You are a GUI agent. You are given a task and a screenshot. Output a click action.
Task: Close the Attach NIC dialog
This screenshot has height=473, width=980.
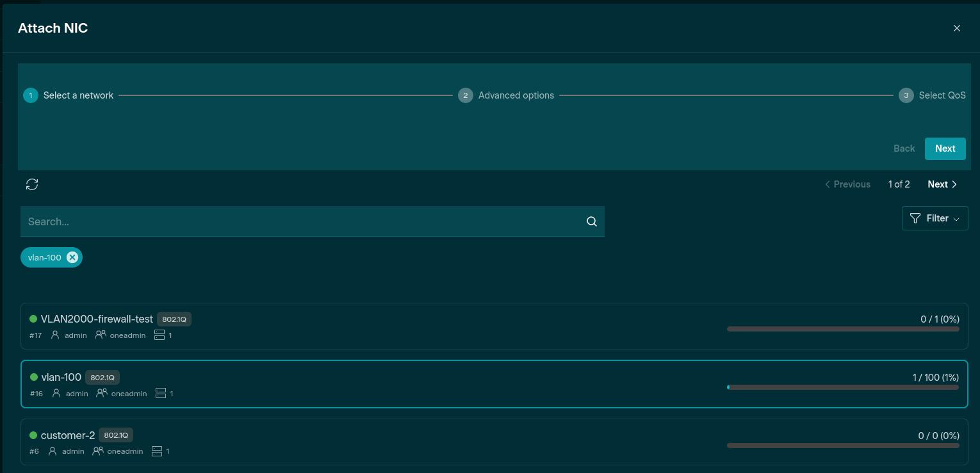tap(956, 28)
